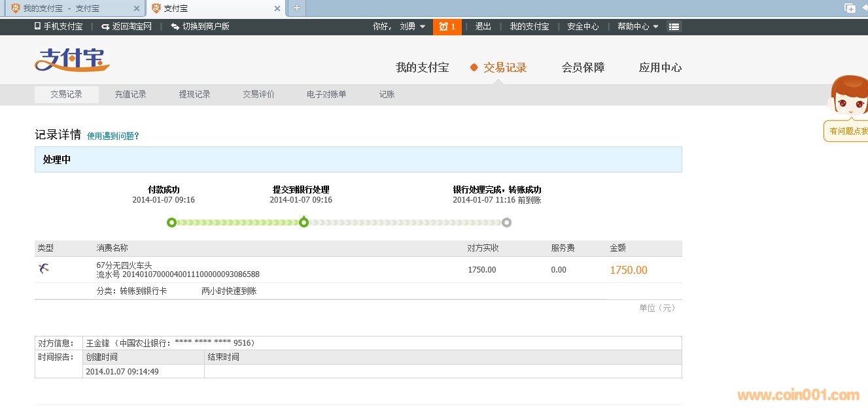This screenshot has height=413, width=868.
Task: Click the 提交到银行处理 progress marker
Action: click(304, 222)
